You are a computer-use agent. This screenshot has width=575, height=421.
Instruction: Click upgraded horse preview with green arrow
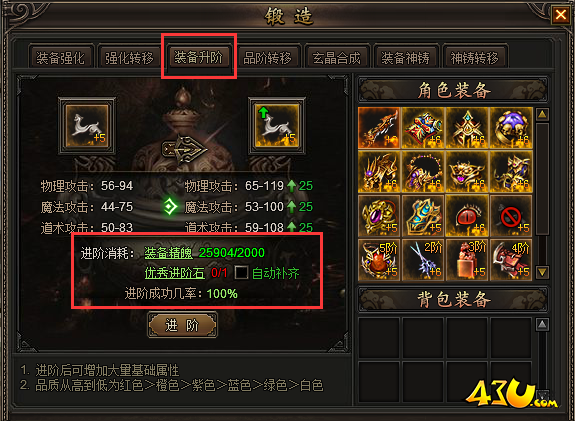point(277,126)
